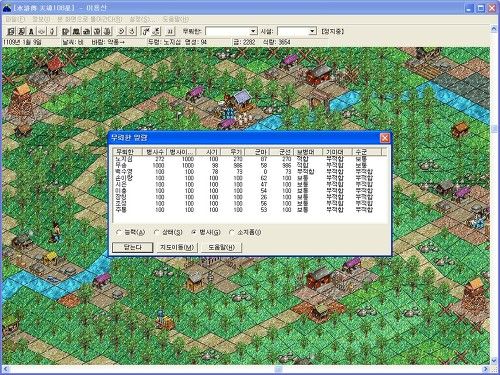Viewport: 500px width, 375px height.
Task: Click the vertical scrollbar up arrow
Action: 494,29
